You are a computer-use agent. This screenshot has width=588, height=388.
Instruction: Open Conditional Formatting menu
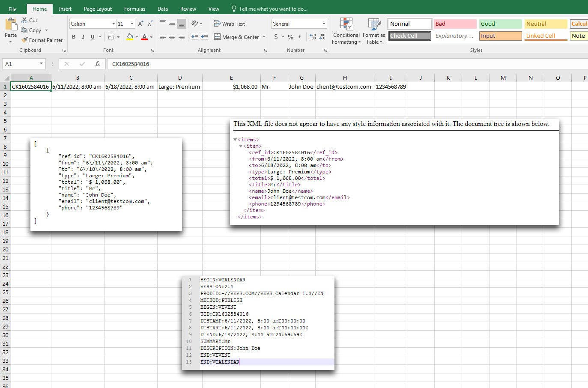(346, 31)
